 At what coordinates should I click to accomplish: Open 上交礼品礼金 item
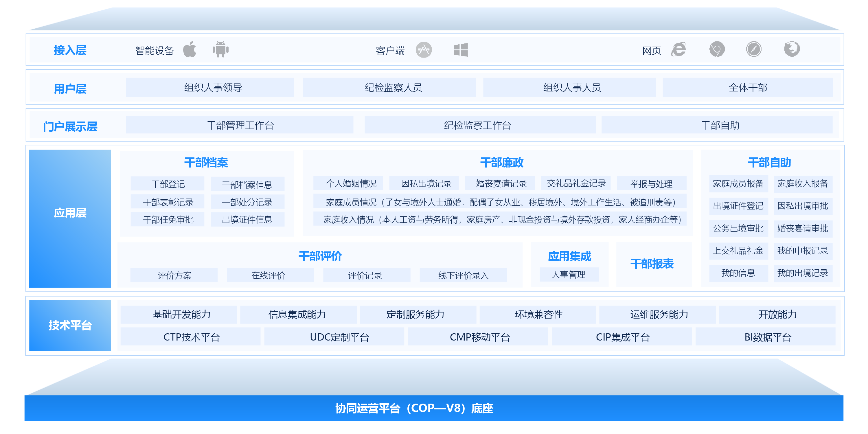click(739, 251)
